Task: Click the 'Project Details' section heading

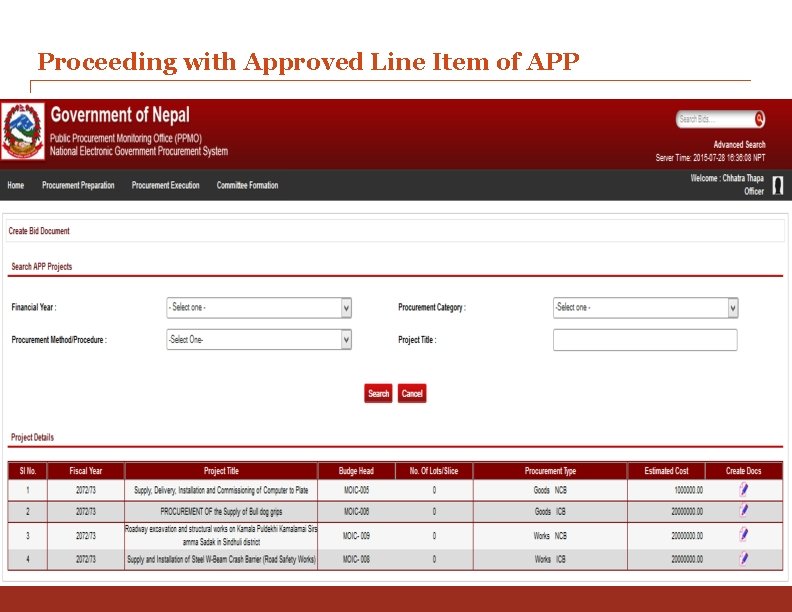Action: [x=32, y=437]
